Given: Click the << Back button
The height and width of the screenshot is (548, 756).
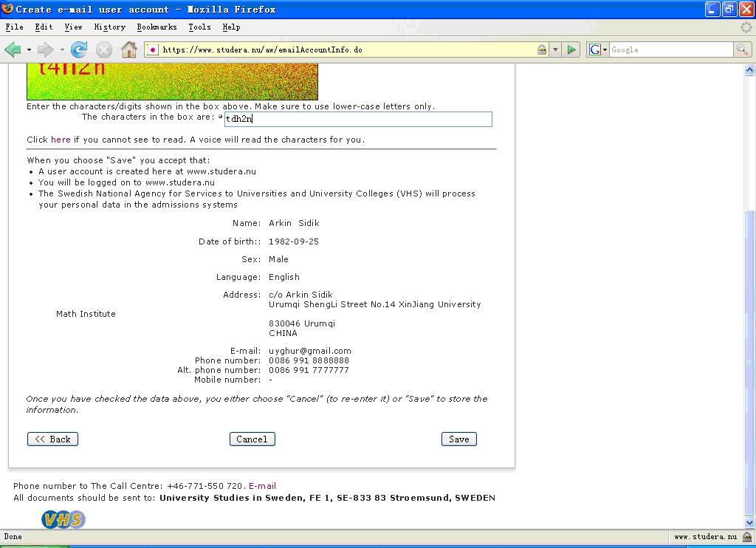Looking at the screenshot, I should pos(52,439).
